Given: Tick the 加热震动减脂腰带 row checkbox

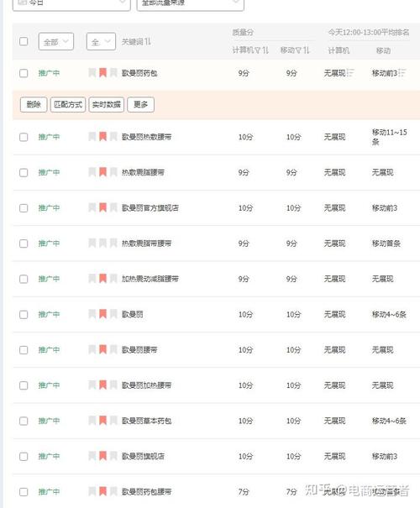Looking at the screenshot, I should click(24, 279).
